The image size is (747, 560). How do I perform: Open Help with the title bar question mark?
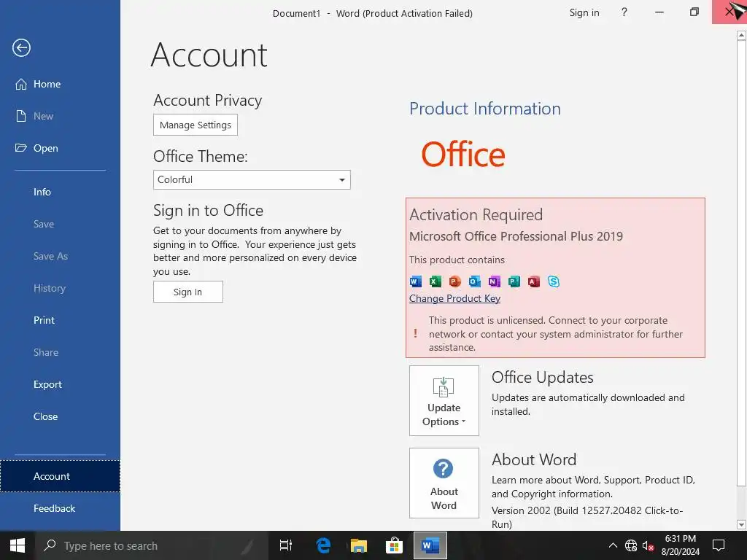624,13
